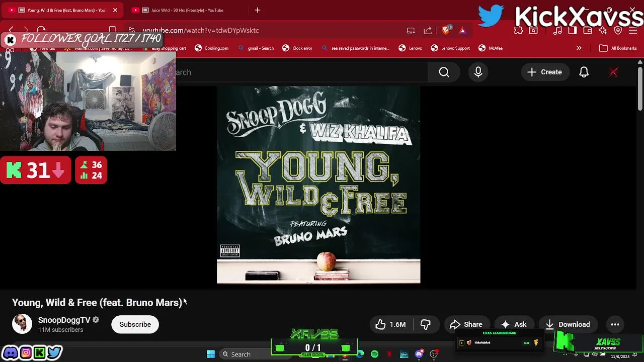Switch to Young, Wild & Free tab
644x362 pixels.
(x=61, y=10)
